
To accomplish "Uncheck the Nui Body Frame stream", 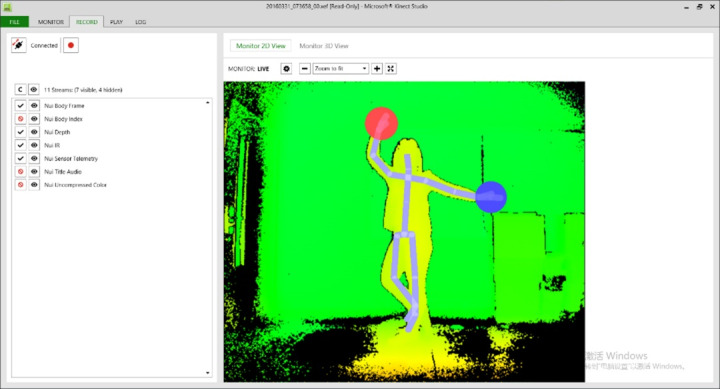I will [x=20, y=106].
